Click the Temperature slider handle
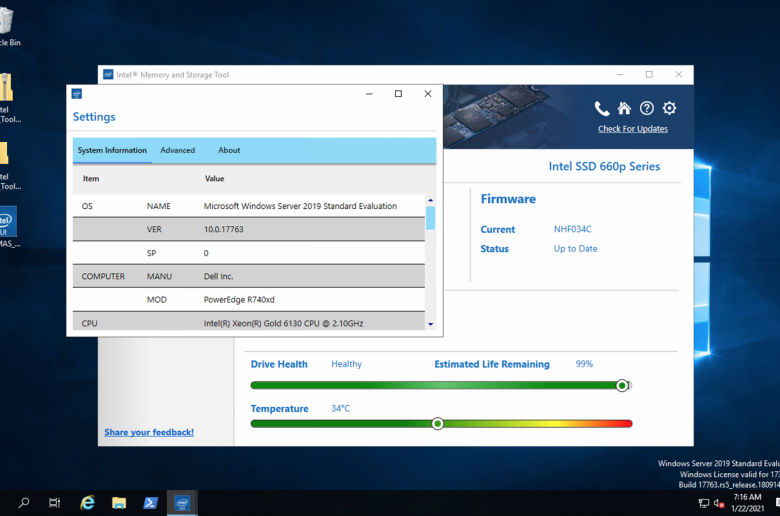 [437, 423]
